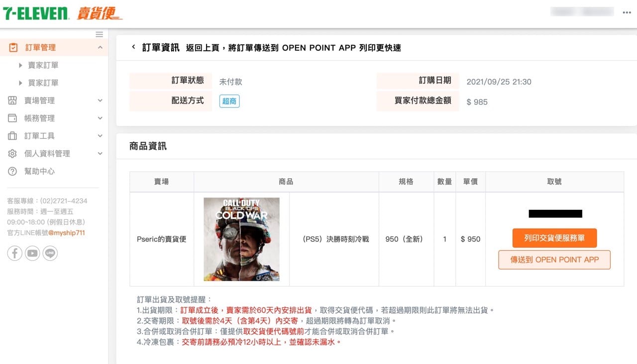Open the Facebook social icon

coord(14,253)
